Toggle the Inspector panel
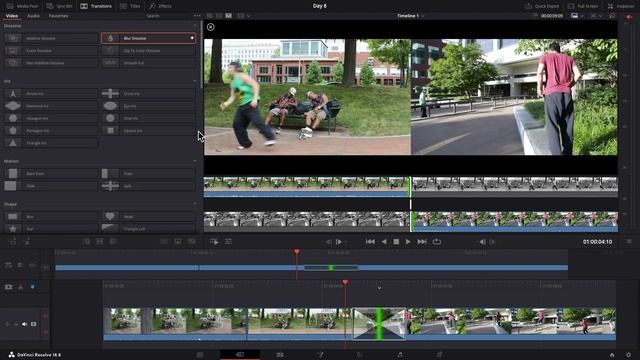This screenshot has height=360, width=640. (620, 6)
